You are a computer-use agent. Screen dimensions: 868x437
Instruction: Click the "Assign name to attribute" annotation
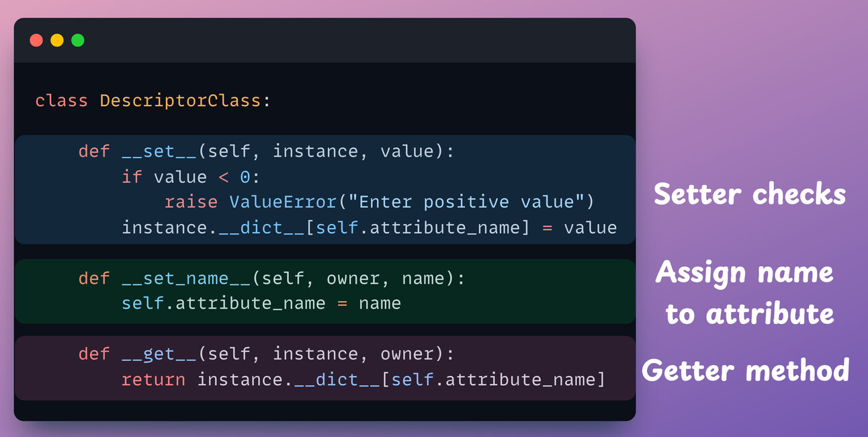[746, 292]
